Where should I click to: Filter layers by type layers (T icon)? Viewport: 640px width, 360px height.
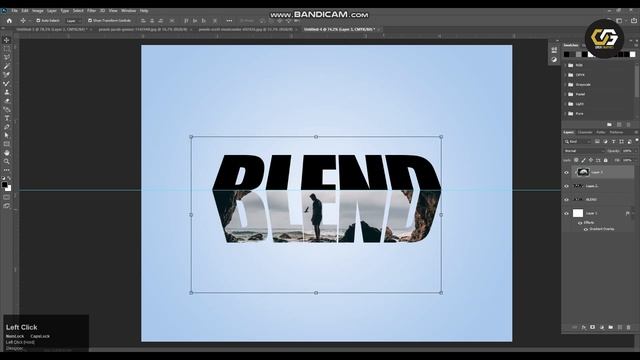613,142
